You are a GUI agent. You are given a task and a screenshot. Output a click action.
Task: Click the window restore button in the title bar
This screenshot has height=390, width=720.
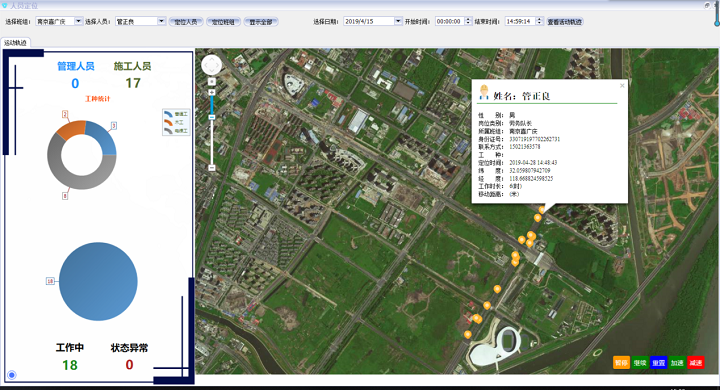coord(707,6)
